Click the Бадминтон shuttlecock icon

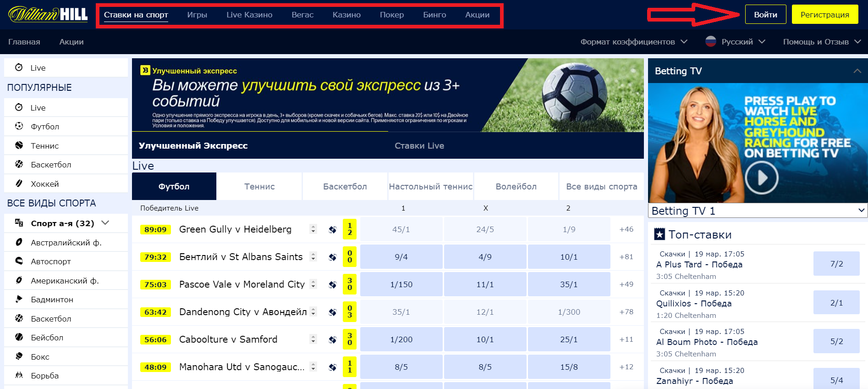[19, 299]
